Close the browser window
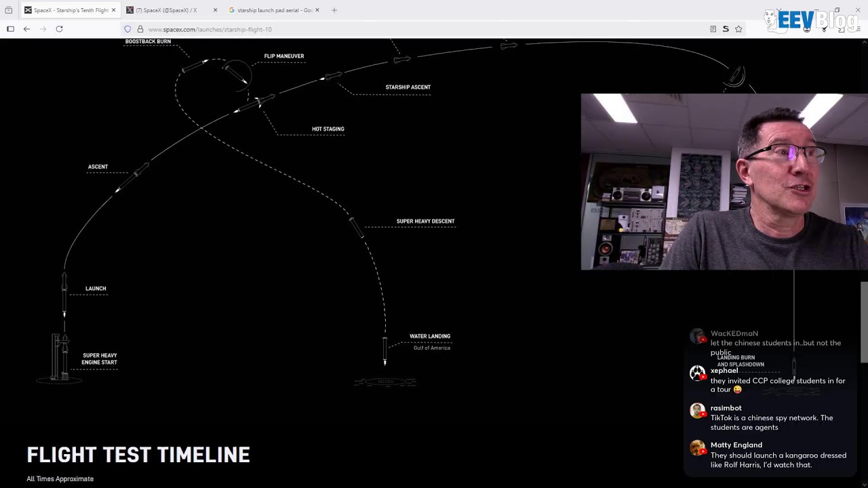Screen dimensions: 868x488 858,10
